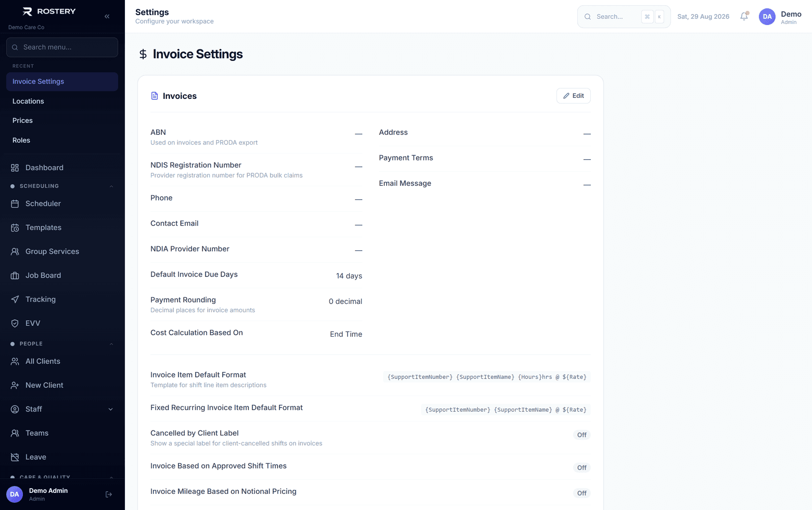The height and width of the screenshot is (510, 812).
Task: Click the global Search box in header
Action: [x=624, y=17]
